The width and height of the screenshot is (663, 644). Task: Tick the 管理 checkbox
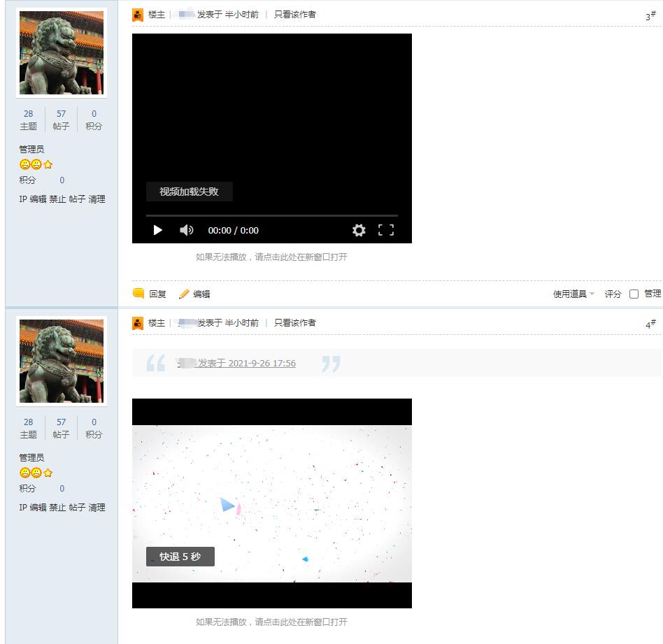[634, 294]
